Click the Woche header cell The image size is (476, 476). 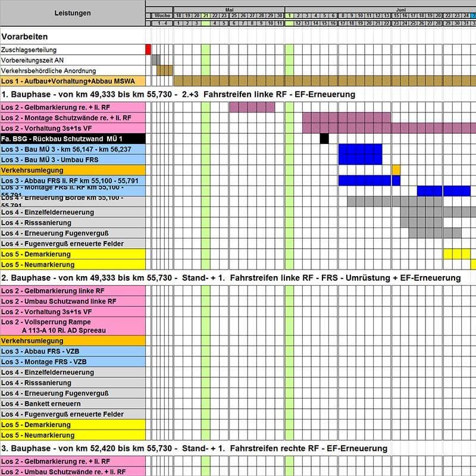[162, 15]
